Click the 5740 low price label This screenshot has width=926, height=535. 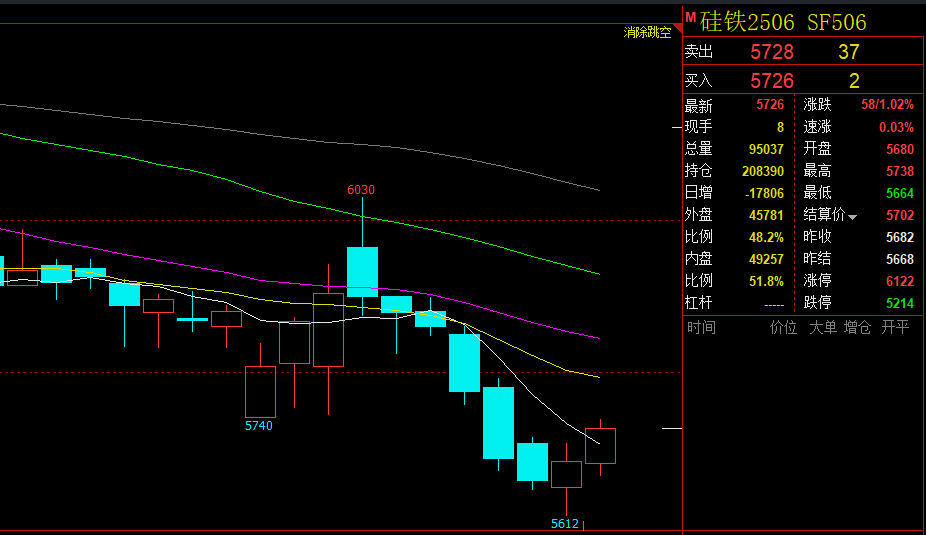coord(259,425)
